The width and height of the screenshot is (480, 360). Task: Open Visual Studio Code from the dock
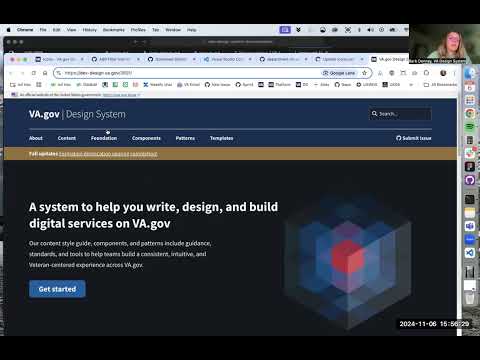(x=470, y=253)
